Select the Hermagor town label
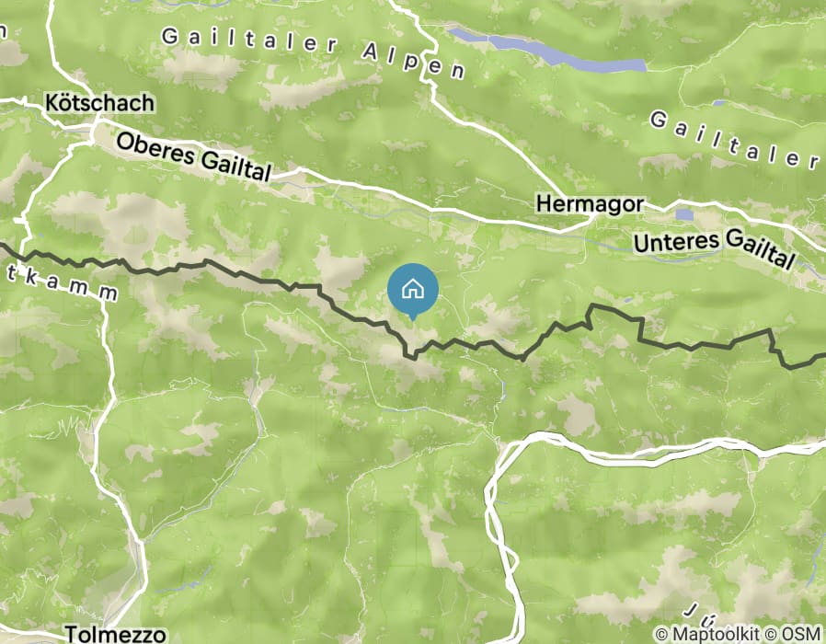Image resolution: width=826 pixels, height=644 pixels. (x=590, y=204)
